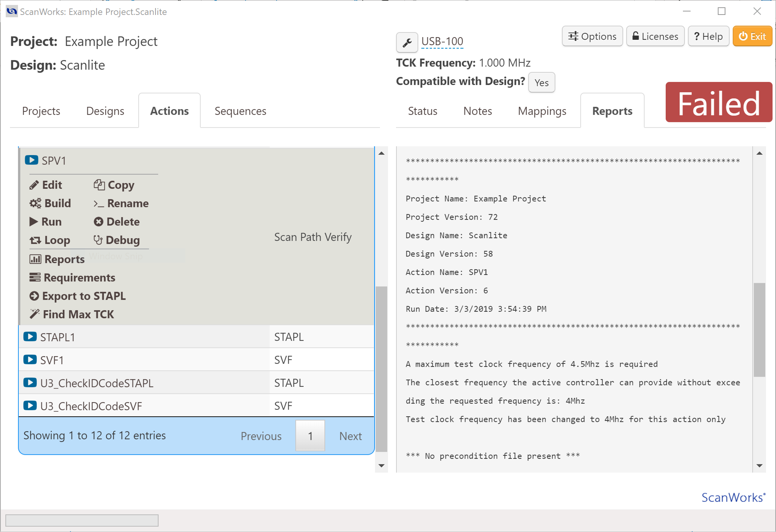
Task: Click the report pane scroll-up arrow
Action: coord(760,153)
